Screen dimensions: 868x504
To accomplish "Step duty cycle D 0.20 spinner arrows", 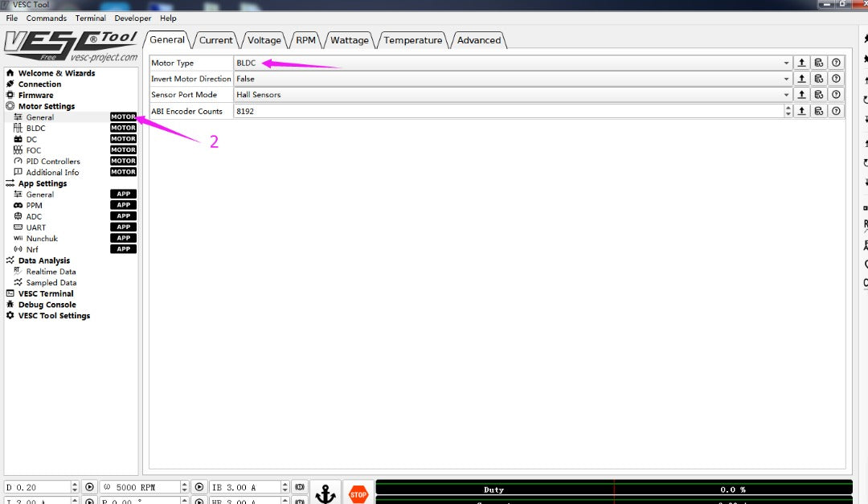I will tap(75, 487).
